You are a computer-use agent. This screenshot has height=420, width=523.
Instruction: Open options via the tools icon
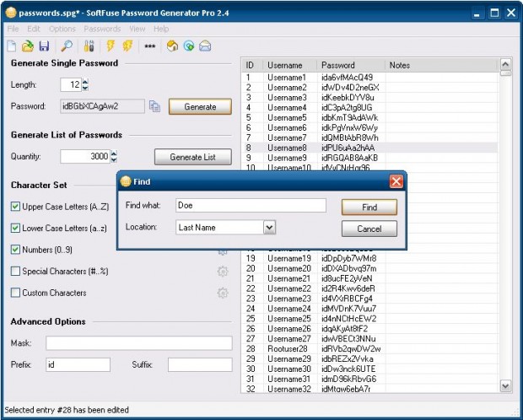click(89, 46)
